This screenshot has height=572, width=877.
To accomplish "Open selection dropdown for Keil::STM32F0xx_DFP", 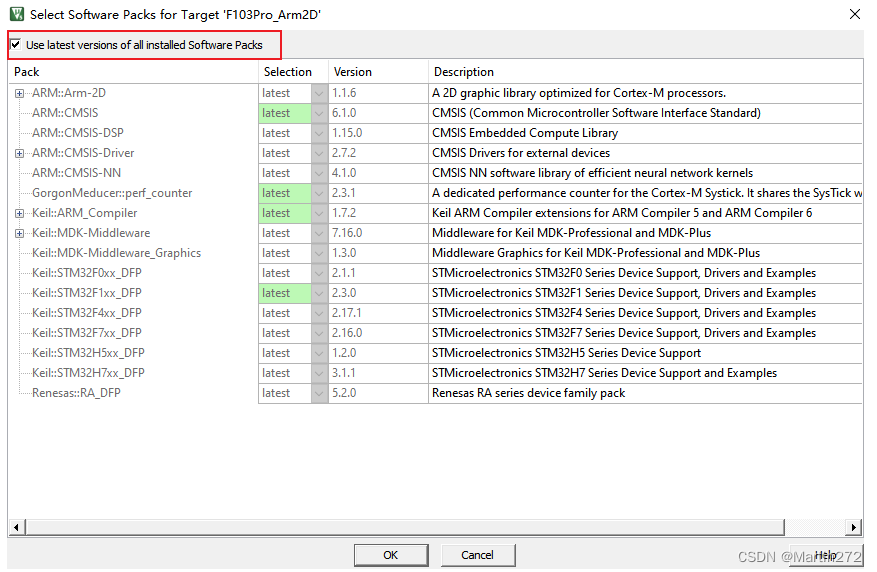I will pos(319,273).
